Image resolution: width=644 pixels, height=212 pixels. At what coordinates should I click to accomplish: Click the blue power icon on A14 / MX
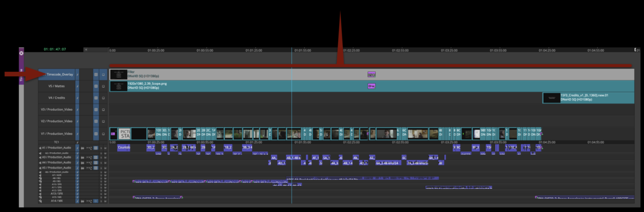point(96,201)
